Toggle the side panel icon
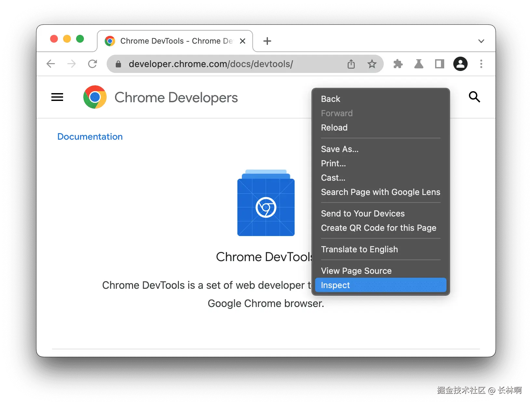 pos(440,64)
